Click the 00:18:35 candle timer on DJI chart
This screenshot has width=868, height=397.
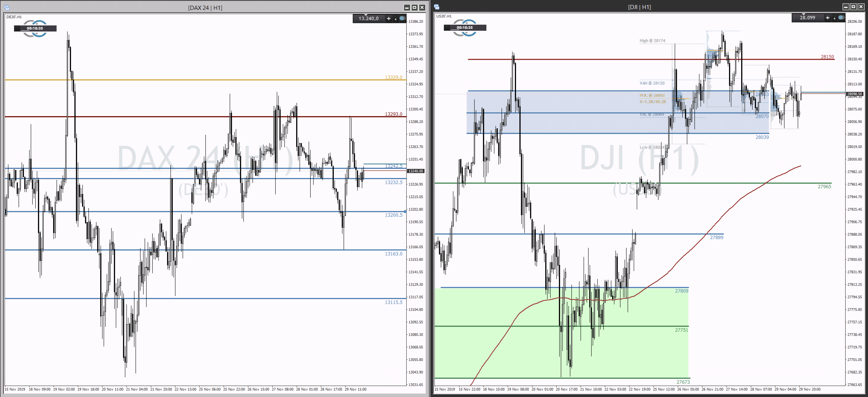coord(465,28)
